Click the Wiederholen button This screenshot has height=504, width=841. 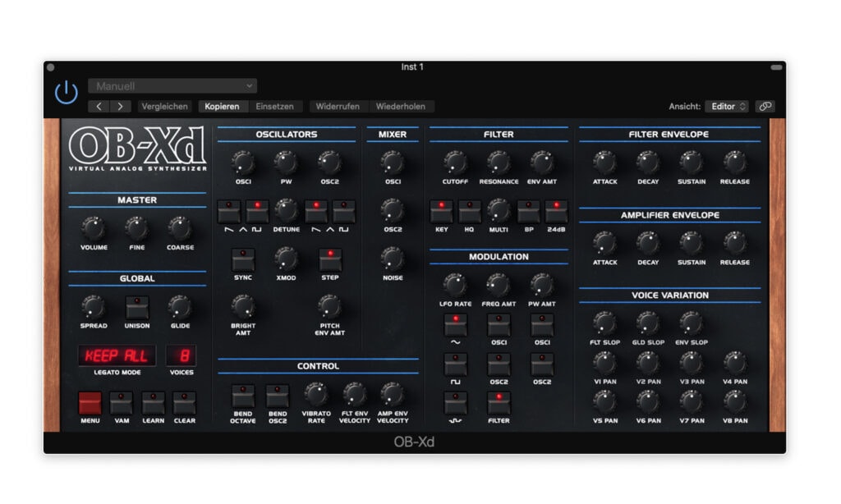coord(401,106)
